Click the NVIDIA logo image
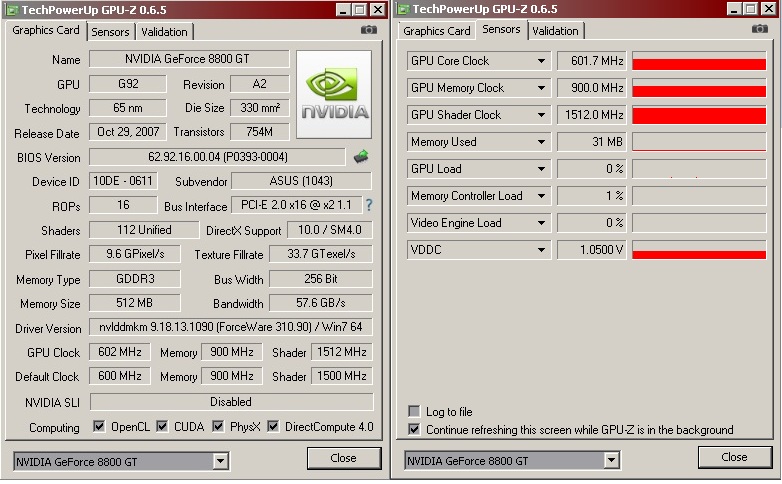The height and width of the screenshot is (484, 782). pyautogui.click(x=334, y=94)
